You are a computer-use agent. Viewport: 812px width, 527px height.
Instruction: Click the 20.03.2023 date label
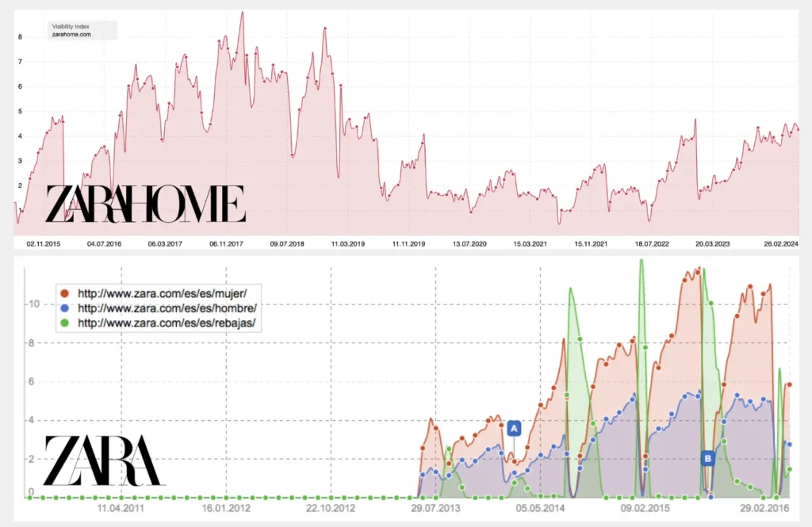pos(713,244)
